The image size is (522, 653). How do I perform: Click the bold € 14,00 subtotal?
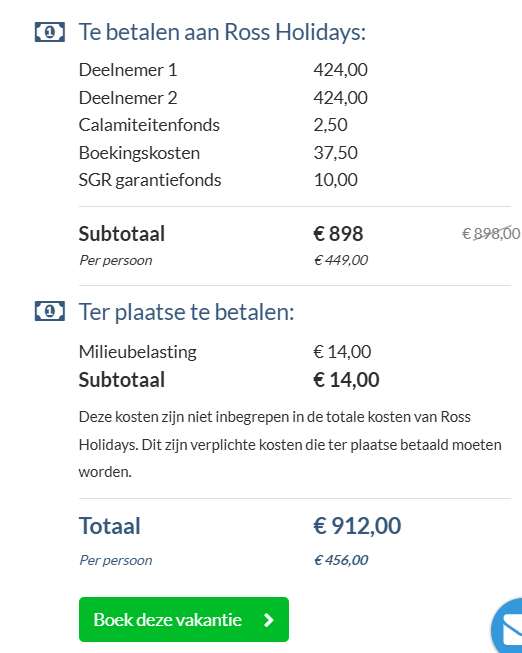(346, 380)
